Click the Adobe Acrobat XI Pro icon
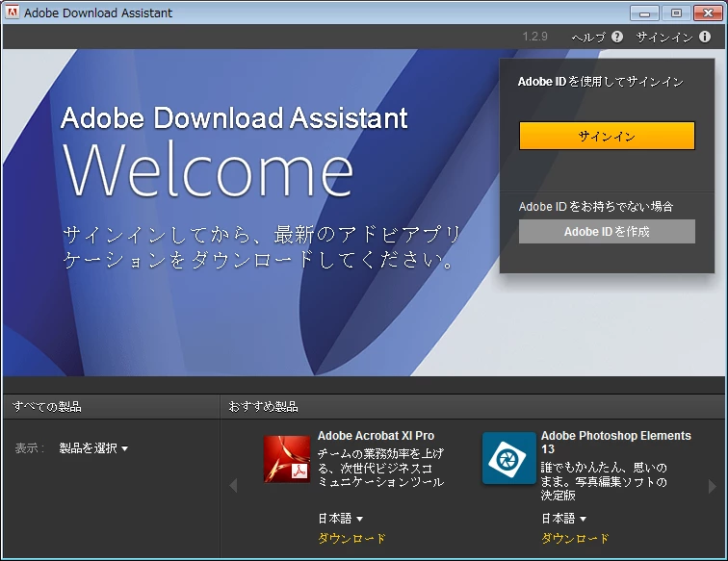Viewport: 728px width, 561px height. (287, 459)
